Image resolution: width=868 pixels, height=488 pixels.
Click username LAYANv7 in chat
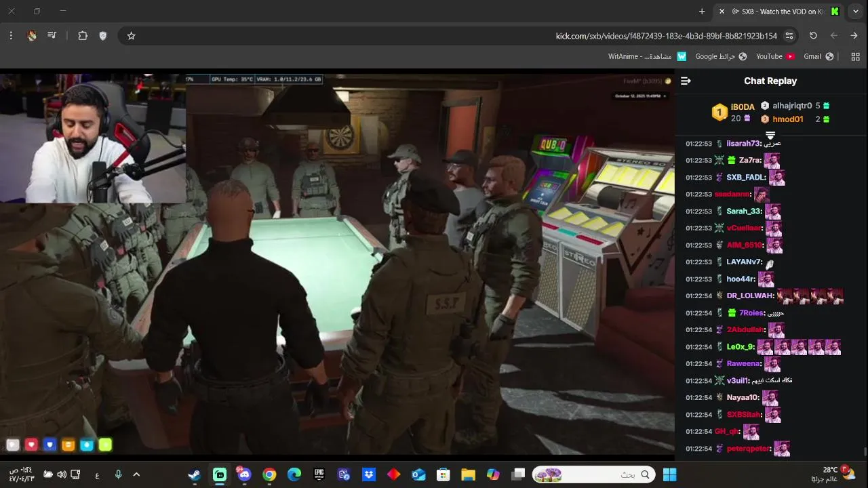(x=745, y=262)
